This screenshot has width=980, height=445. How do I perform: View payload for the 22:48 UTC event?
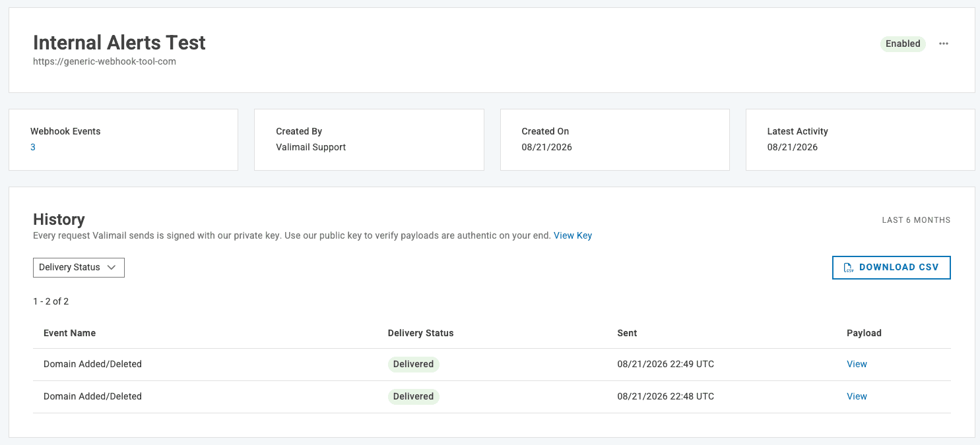857,396
